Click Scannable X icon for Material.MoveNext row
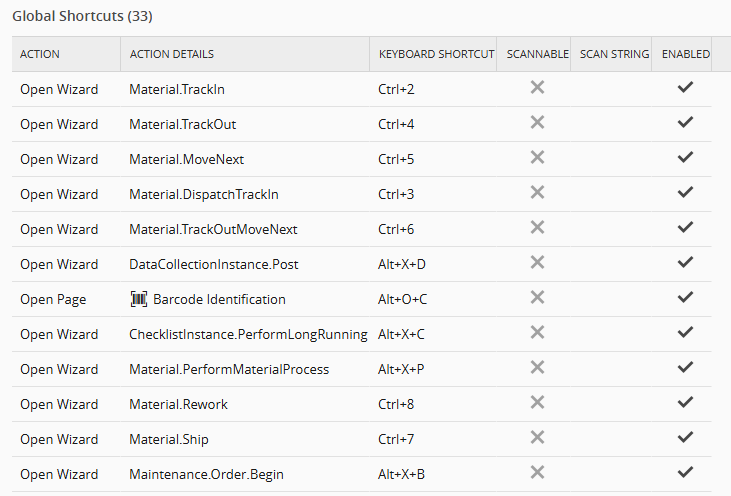731x496 pixels. (x=537, y=158)
